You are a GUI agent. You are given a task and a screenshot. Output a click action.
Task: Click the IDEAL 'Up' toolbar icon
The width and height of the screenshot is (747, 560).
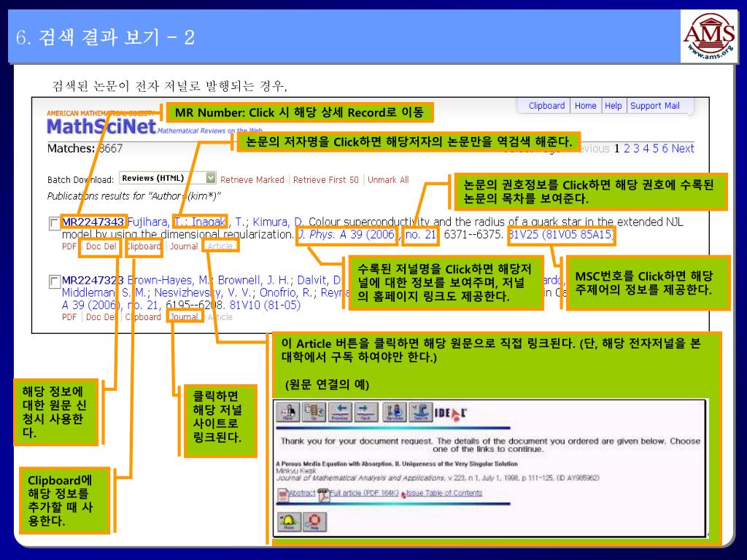(314, 412)
